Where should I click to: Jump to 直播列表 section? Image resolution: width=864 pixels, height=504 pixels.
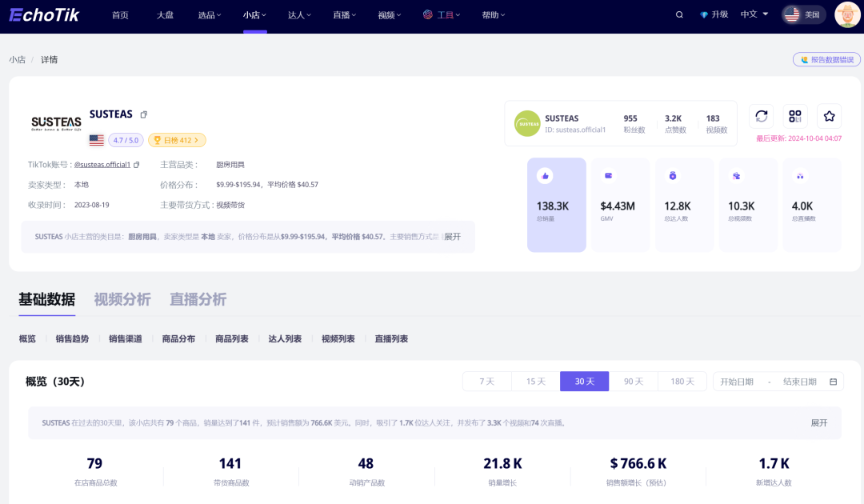pyautogui.click(x=391, y=338)
